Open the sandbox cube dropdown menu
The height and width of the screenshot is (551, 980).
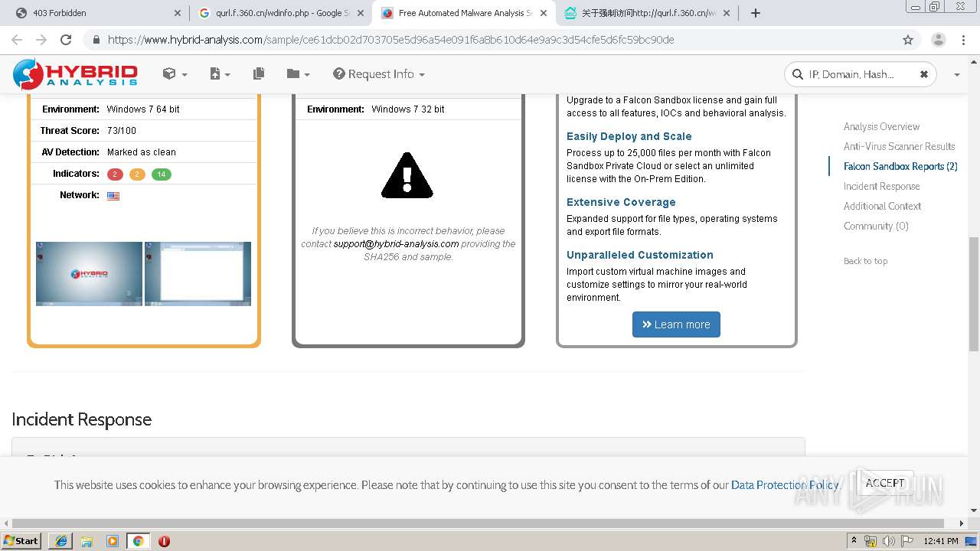point(175,73)
